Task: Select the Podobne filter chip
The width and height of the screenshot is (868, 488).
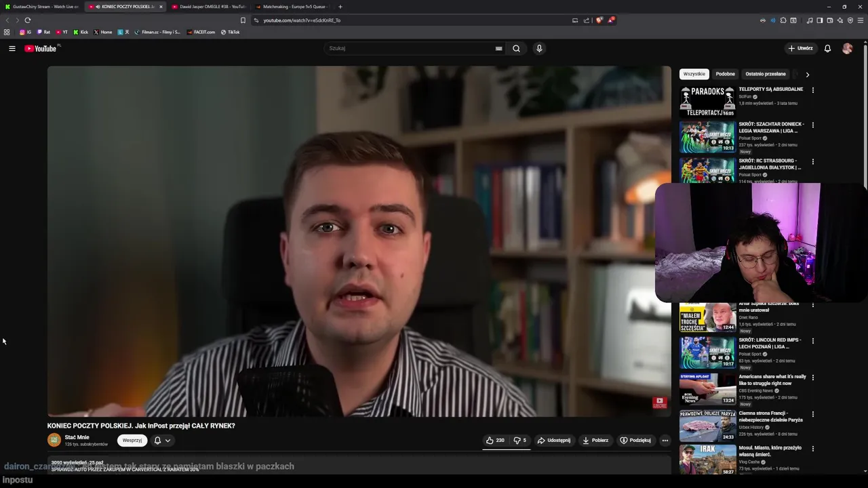Action: [725, 74]
